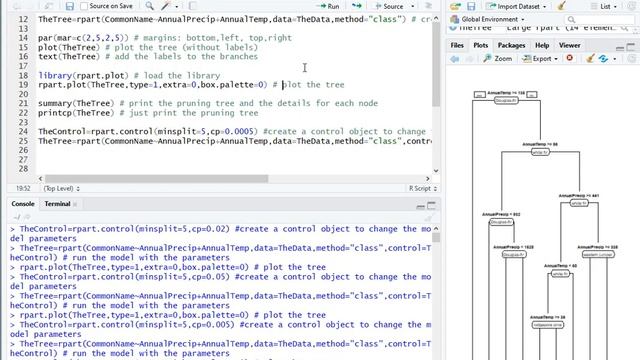Load workspace using the open-folder icon
The height and width of the screenshot is (360, 640).
pyautogui.click(x=455, y=6)
